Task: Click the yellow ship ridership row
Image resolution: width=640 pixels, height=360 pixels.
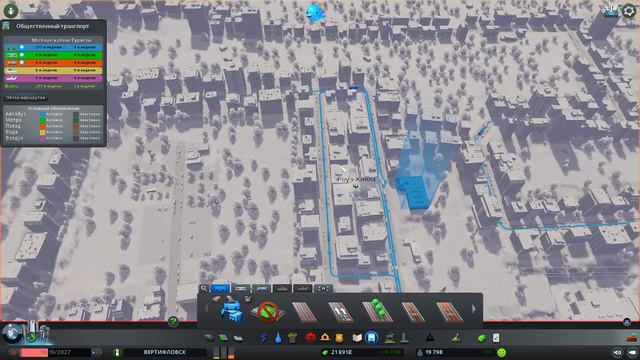Action: 53,70
